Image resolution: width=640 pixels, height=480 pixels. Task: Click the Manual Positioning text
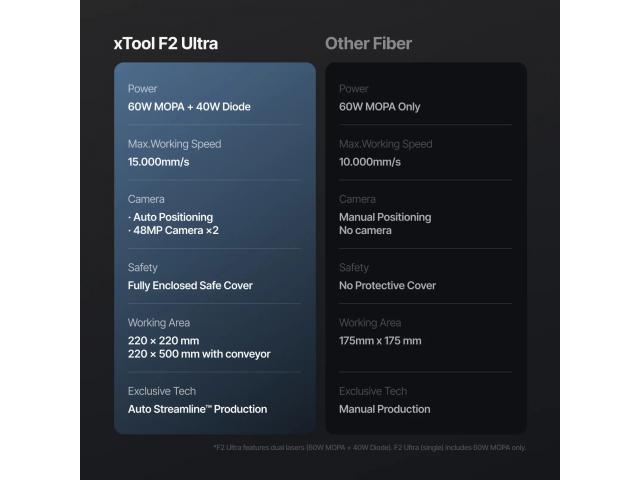[385, 217]
